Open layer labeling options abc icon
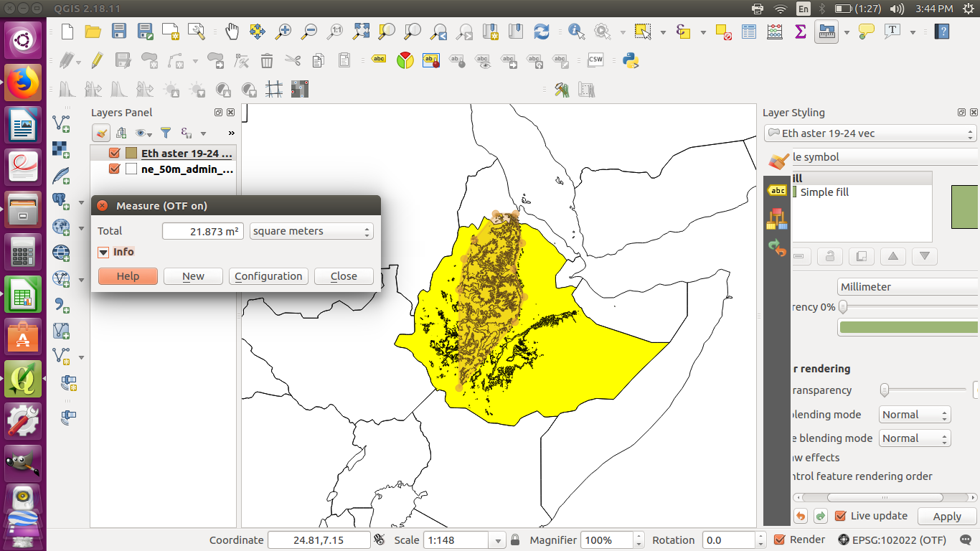 [x=379, y=60]
